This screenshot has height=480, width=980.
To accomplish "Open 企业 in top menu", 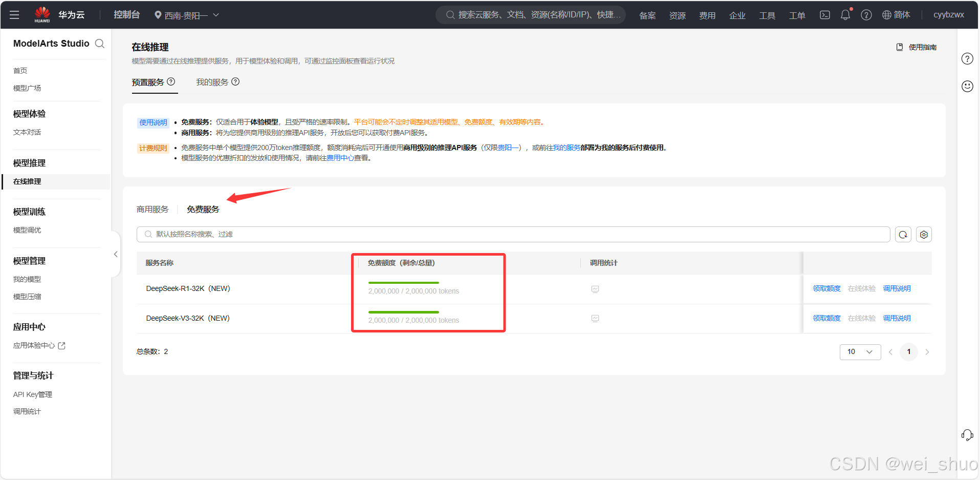I will (737, 15).
